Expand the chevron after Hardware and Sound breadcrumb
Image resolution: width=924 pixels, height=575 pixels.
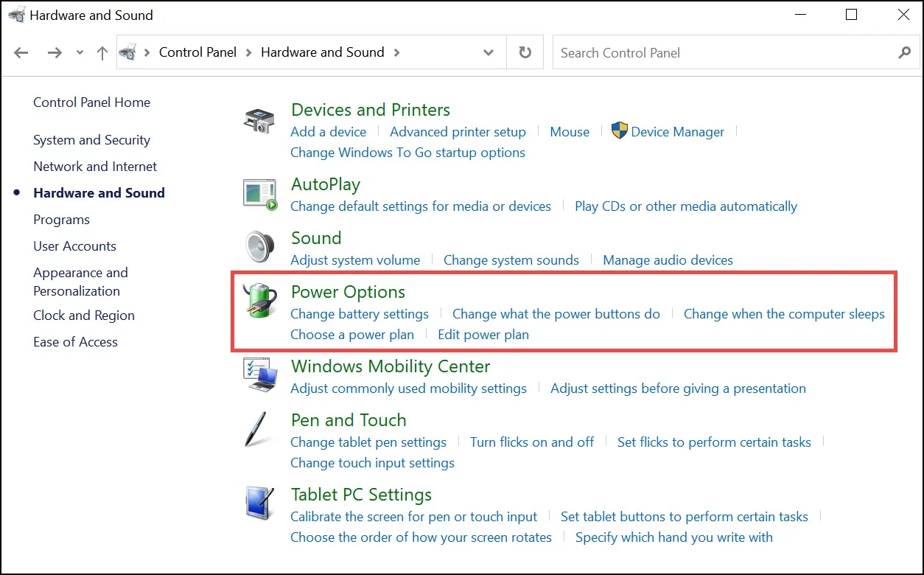tap(397, 52)
